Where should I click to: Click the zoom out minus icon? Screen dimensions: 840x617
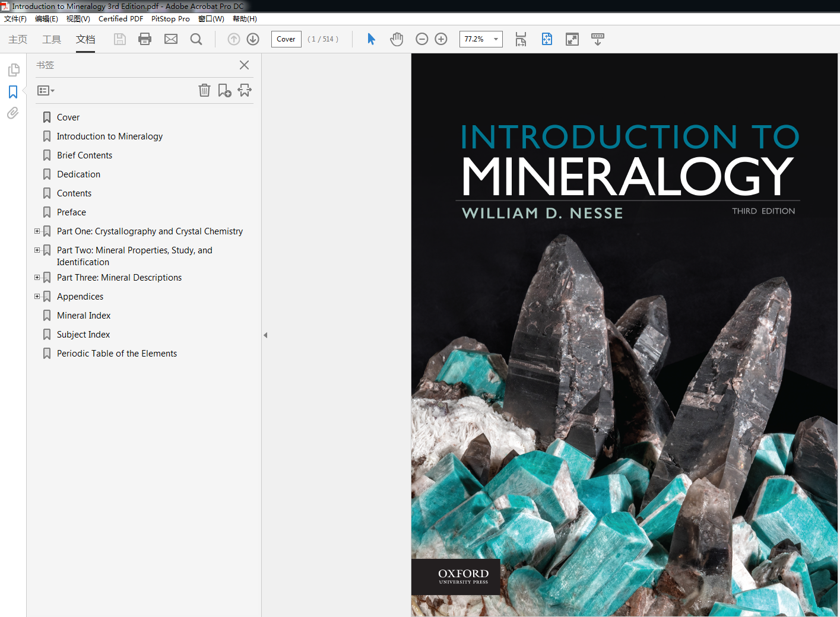tap(422, 39)
